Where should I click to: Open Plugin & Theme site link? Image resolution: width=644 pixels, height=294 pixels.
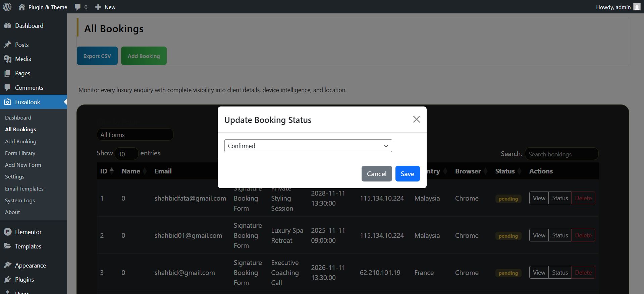(x=48, y=7)
